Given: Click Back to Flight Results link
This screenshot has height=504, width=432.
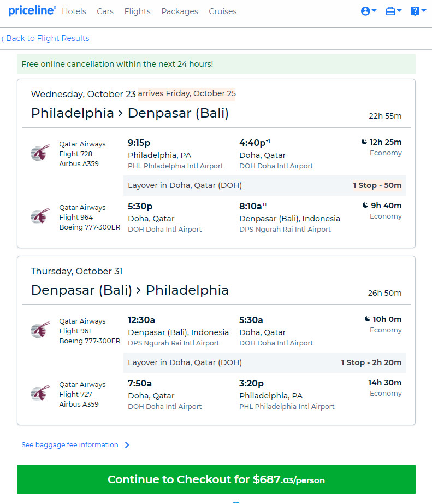Looking at the screenshot, I should (45, 38).
